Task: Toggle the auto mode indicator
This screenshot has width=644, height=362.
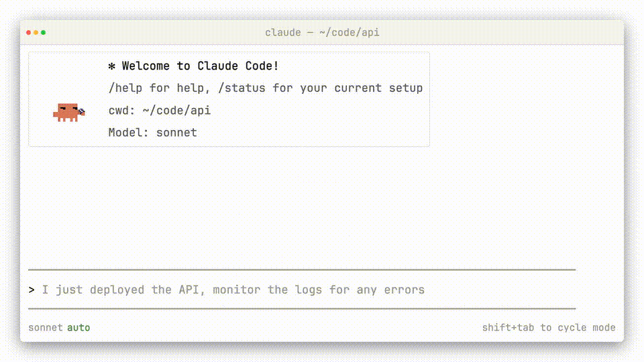Action: [x=78, y=328]
